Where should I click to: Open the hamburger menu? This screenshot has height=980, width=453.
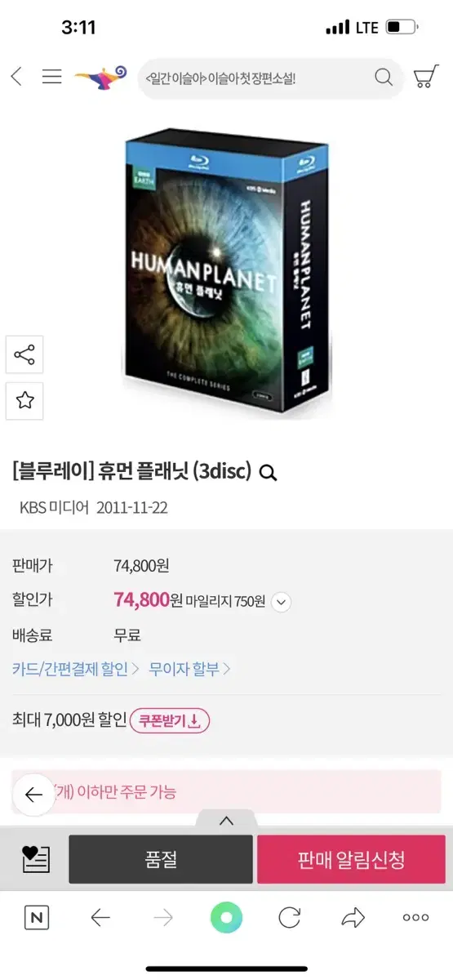click(52, 77)
